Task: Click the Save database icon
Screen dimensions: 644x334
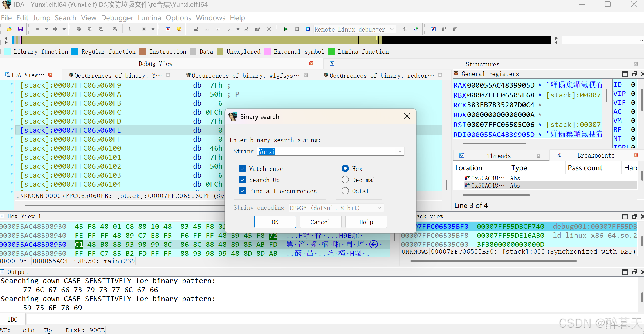Action: [x=20, y=29]
